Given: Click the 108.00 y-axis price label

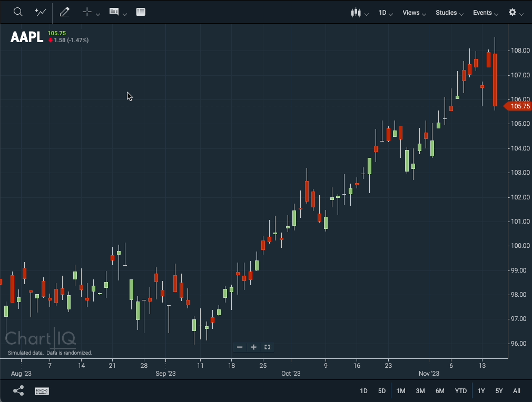Looking at the screenshot, I should [520, 51].
